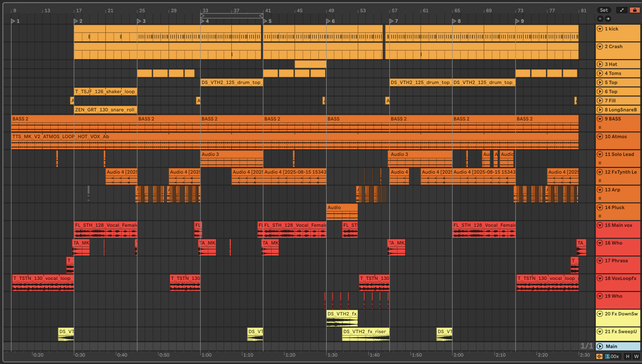Collapse the 9 BASS track

point(600,119)
